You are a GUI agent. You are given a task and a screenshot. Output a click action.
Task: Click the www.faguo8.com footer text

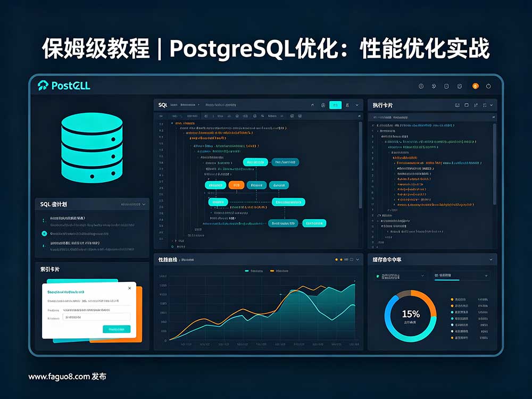click(67, 377)
